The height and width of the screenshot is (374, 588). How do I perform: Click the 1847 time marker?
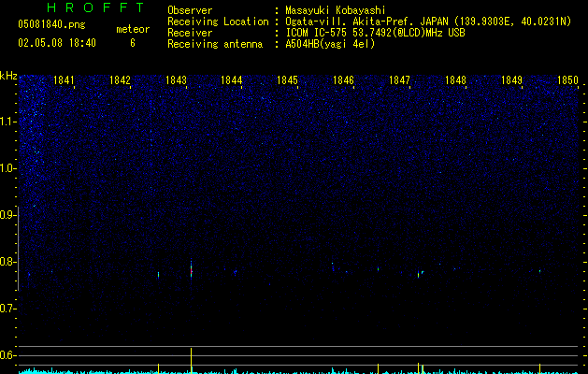click(x=399, y=80)
